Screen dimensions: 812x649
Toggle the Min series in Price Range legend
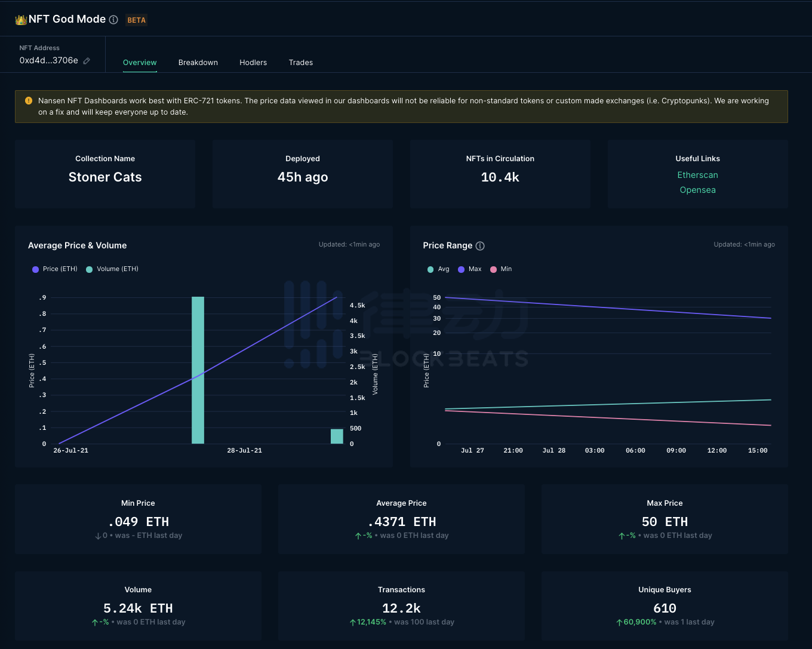point(501,269)
